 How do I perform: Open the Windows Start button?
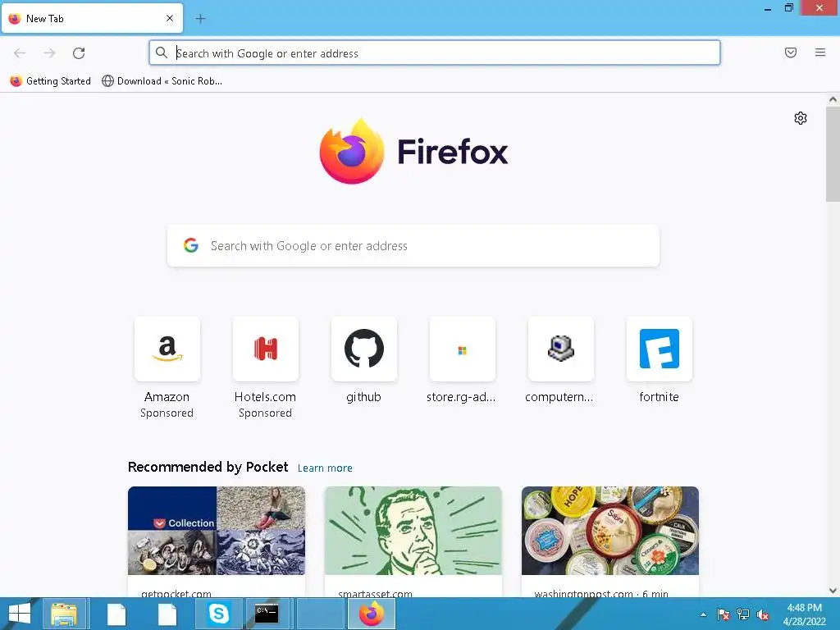coord(20,614)
